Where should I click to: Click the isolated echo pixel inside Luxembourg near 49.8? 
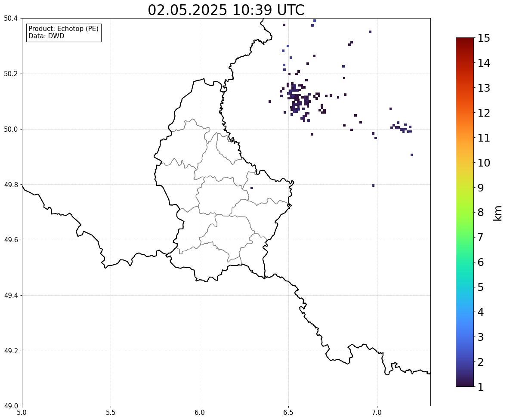coord(251,188)
